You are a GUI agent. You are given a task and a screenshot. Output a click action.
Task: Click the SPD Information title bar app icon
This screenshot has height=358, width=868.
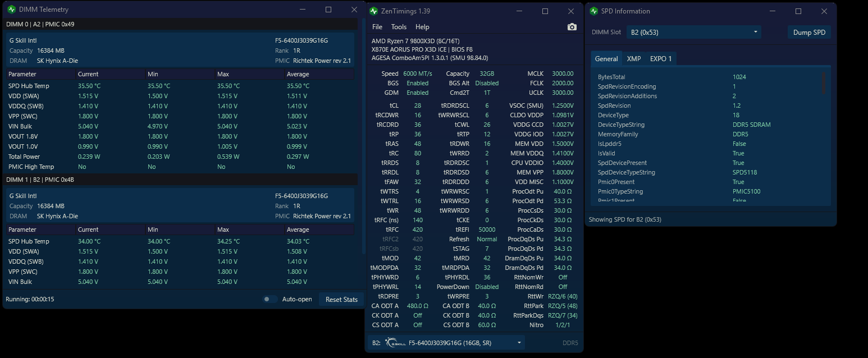pyautogui.click(x=594, y=11)
